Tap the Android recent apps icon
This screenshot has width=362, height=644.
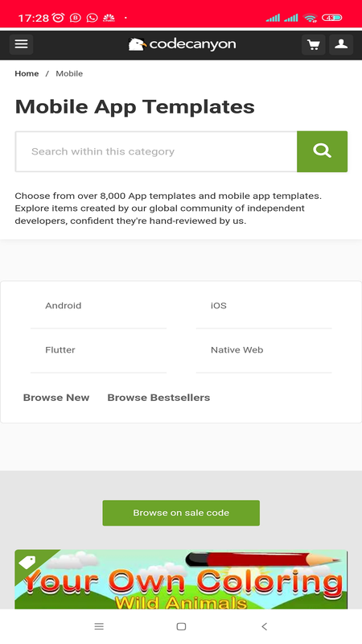click(x=99, y=626)
